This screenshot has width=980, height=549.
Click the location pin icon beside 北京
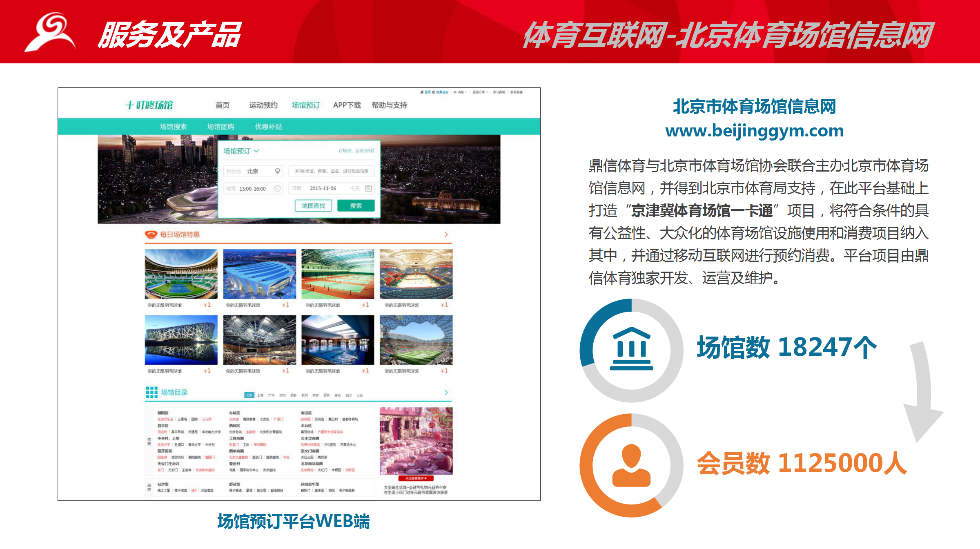click(x=277, y=171)
